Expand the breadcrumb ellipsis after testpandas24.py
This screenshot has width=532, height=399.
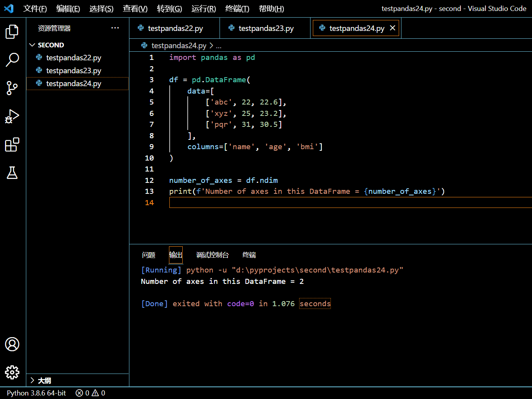[x=218, y=45]
